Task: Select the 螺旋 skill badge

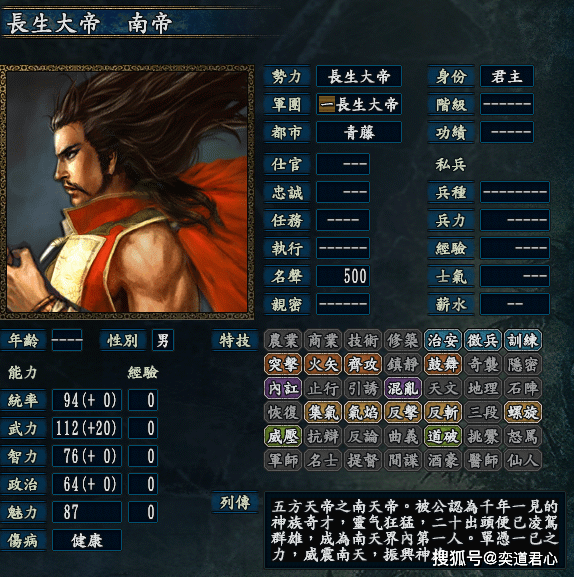Action: pos(523,412)
